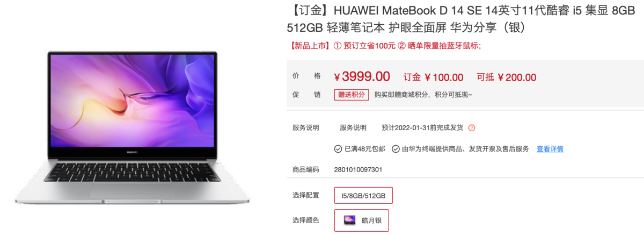
Task: Click the red 新品上市 promo text
Action: point(309,46)
